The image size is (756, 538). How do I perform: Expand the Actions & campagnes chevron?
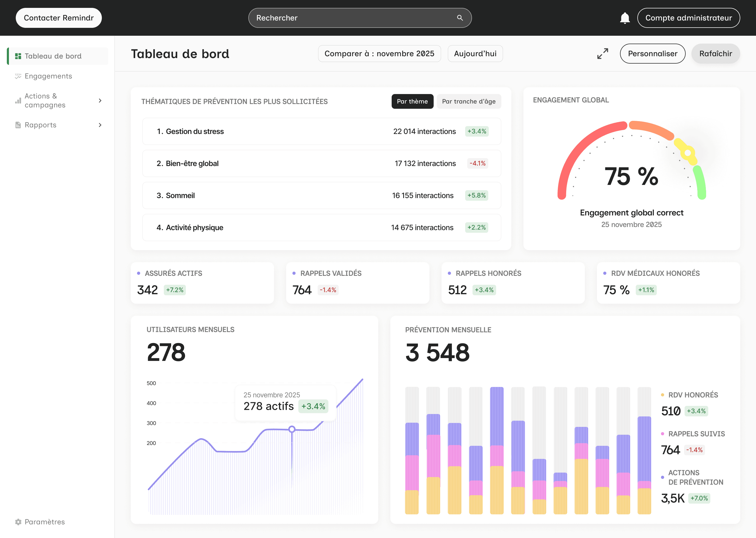click(x=100, y=101)
